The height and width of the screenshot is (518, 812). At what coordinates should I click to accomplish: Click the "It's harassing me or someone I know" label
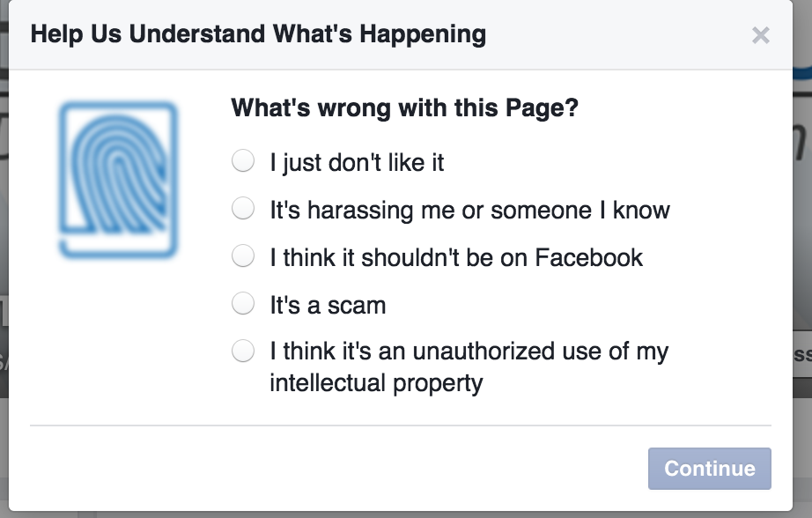point(469,211)
